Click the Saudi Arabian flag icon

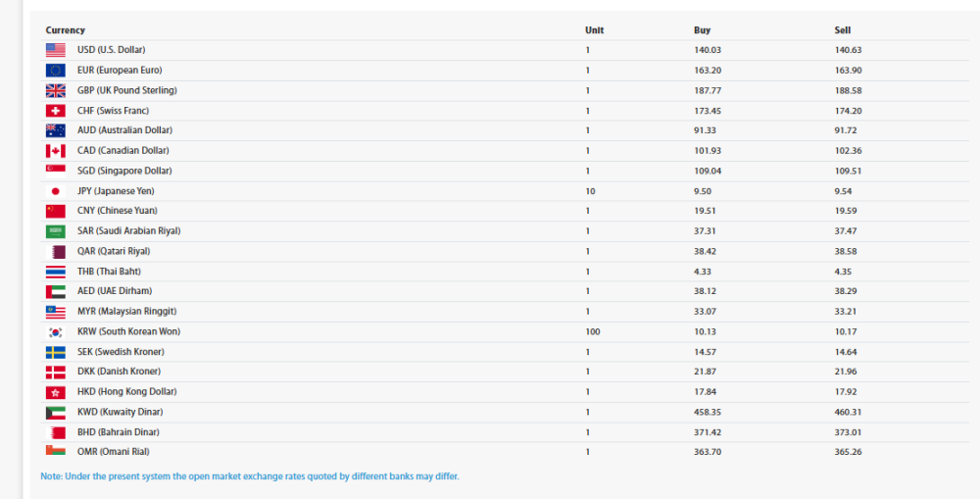(55, 231)
